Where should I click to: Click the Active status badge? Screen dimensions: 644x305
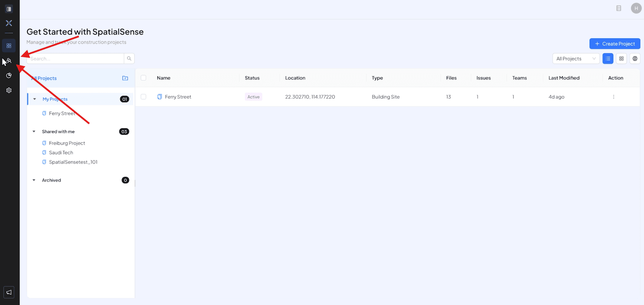point(253,97)
